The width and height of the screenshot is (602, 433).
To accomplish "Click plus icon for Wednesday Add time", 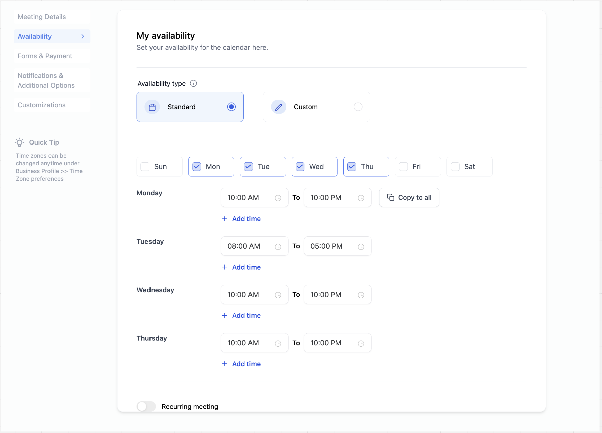I will [x=225, y=316].
